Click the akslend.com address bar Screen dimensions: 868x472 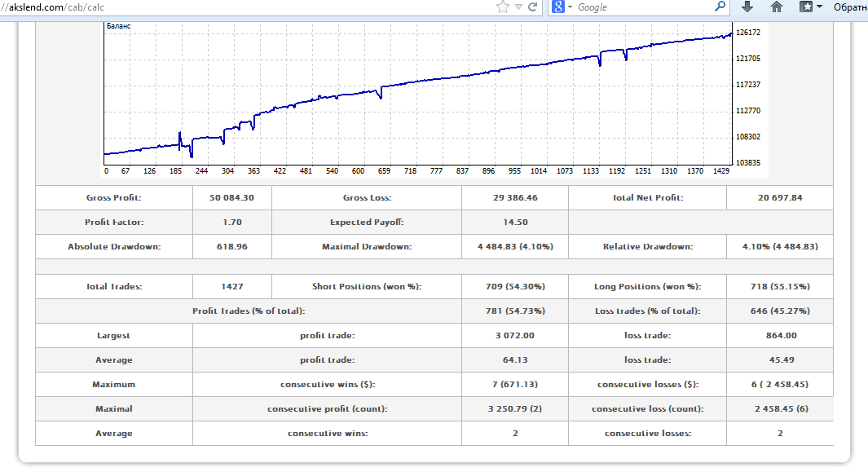point(245,7)
